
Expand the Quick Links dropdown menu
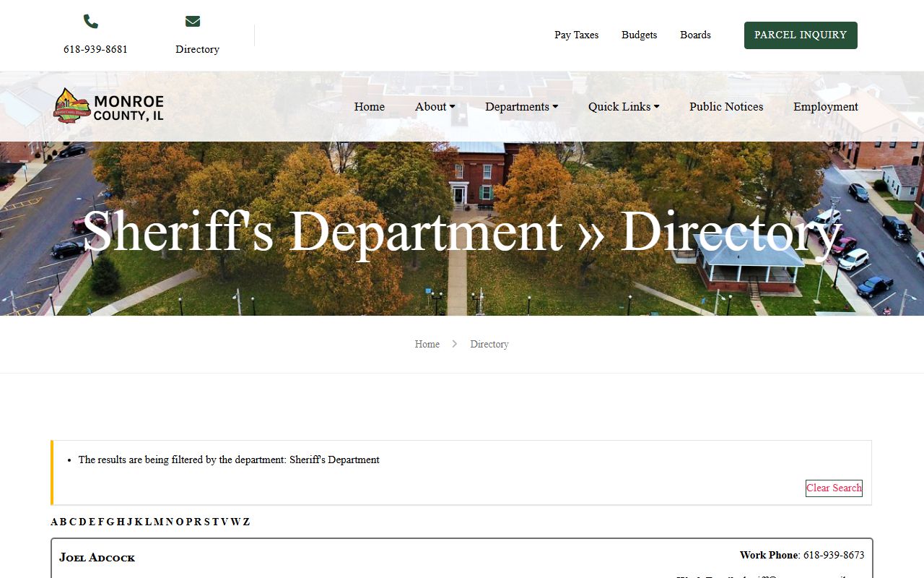pyautogui.click(x=624, y=107)
